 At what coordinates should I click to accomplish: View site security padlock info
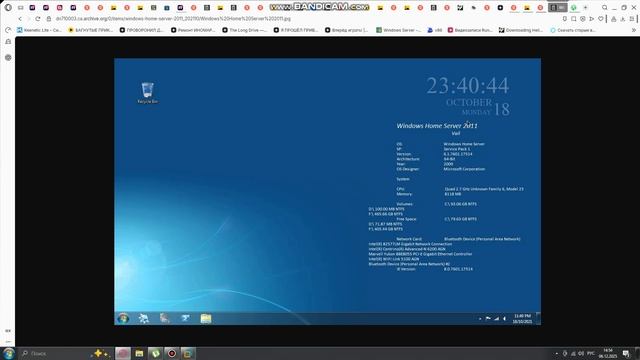click(49, 19)
